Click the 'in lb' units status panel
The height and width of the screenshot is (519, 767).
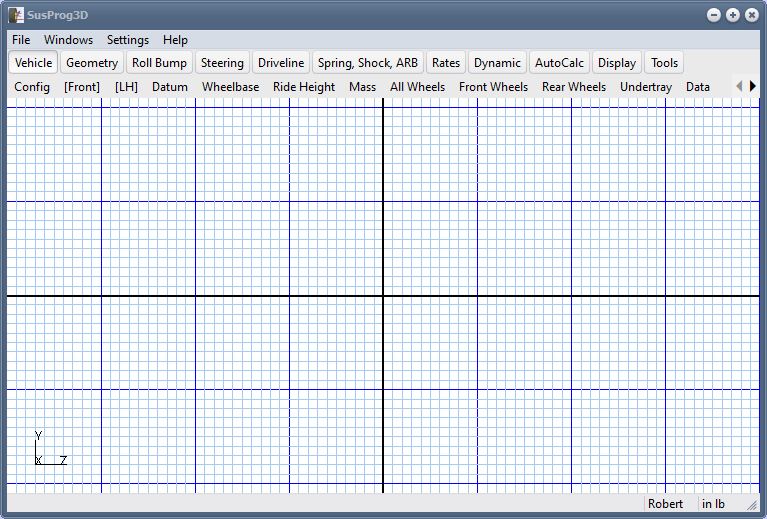point(713,504)
